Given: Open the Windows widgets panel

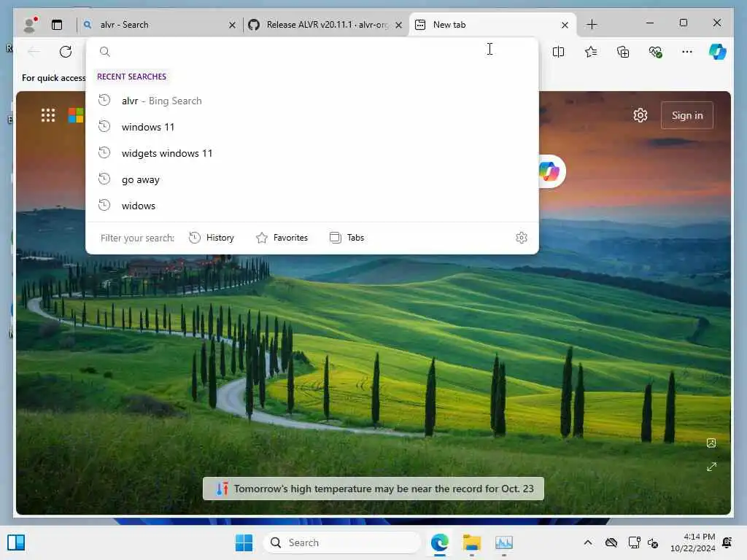Looking at the screenshot, I should (16, 542).
